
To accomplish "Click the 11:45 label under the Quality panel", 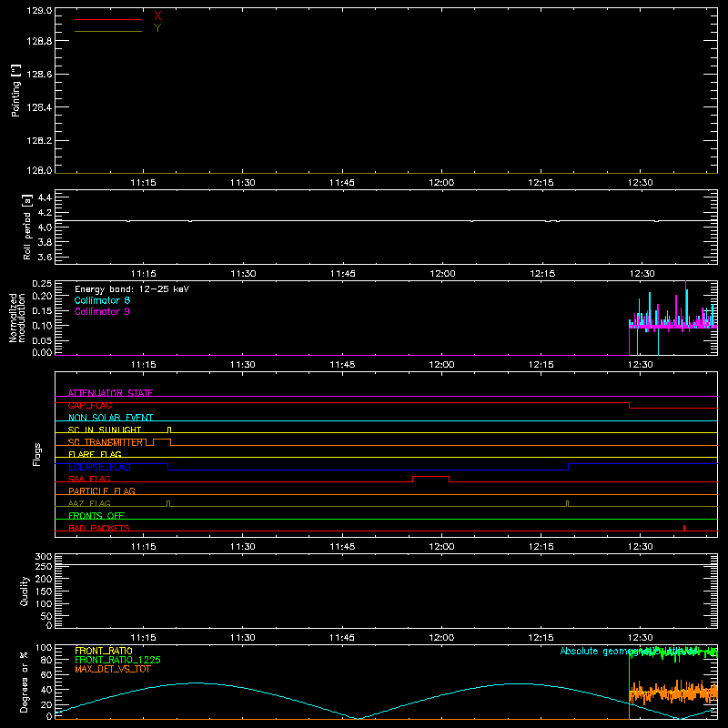I will point(342,638).
